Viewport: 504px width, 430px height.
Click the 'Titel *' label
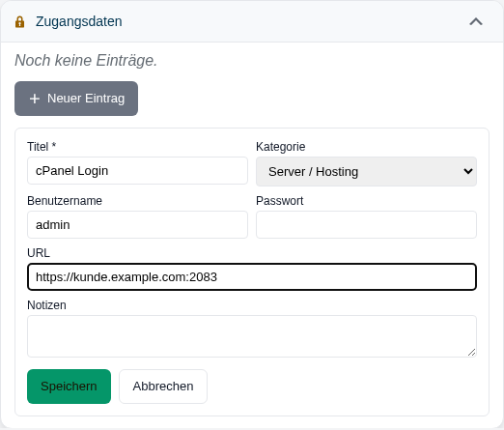click(42, 147)
